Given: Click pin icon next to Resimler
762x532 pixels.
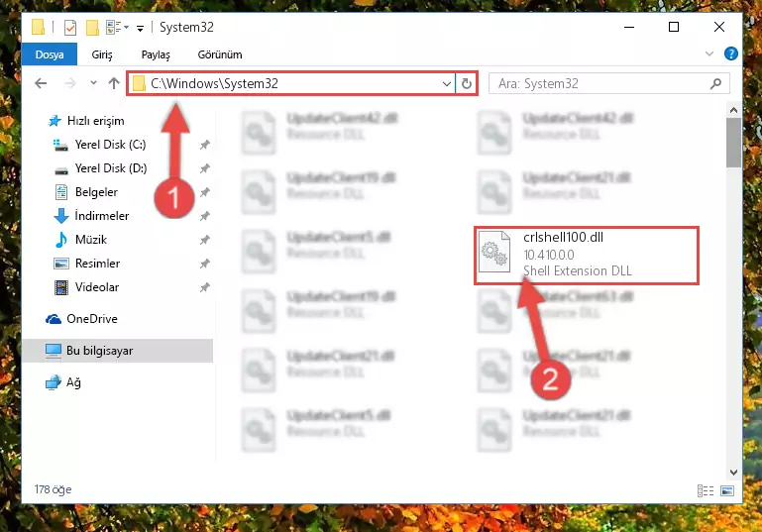Looking at the screenshot, I should (204, 264).
